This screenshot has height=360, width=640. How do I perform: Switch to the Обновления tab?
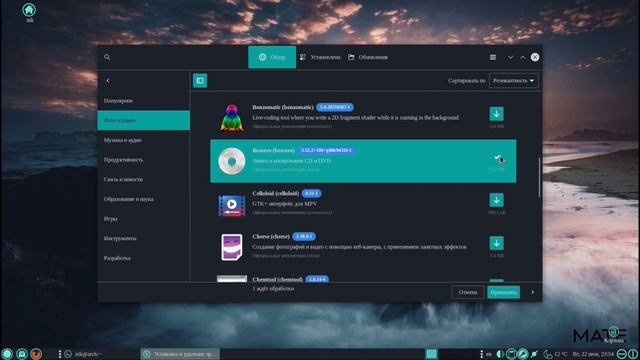click(x=368, y=57)
